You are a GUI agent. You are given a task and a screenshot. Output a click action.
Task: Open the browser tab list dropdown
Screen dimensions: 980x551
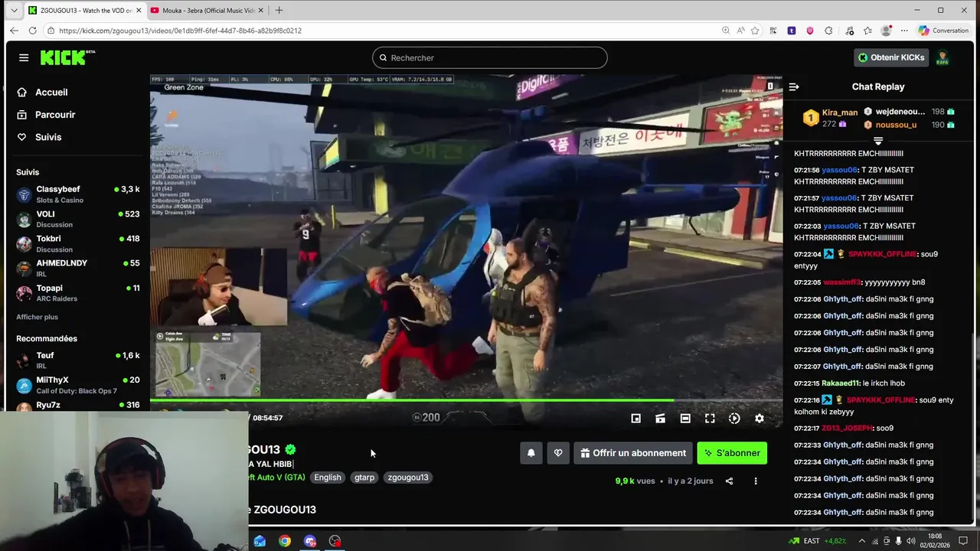14,11
